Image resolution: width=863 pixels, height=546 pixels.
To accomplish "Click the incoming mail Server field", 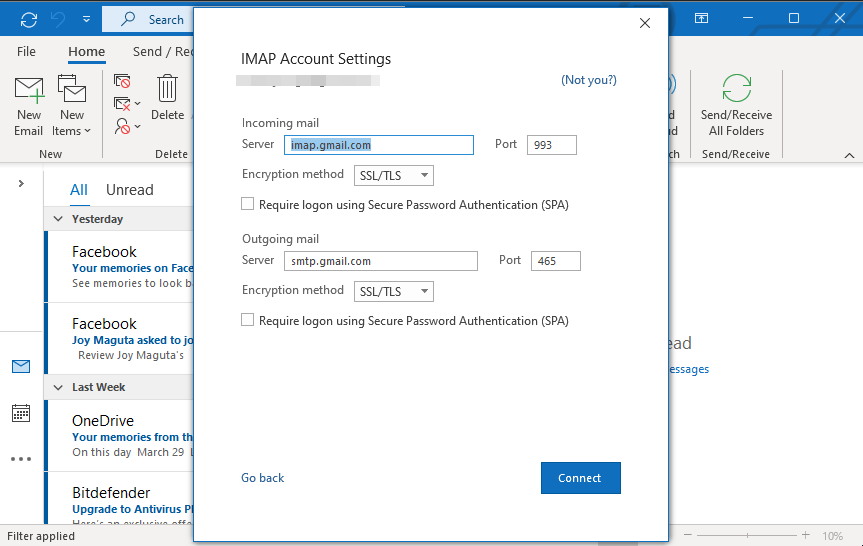I will coord(379,145).
